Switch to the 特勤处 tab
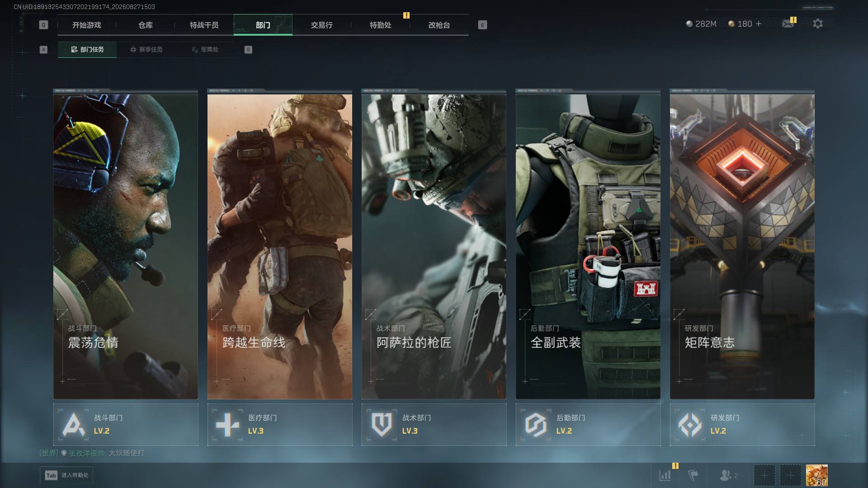 381,25
